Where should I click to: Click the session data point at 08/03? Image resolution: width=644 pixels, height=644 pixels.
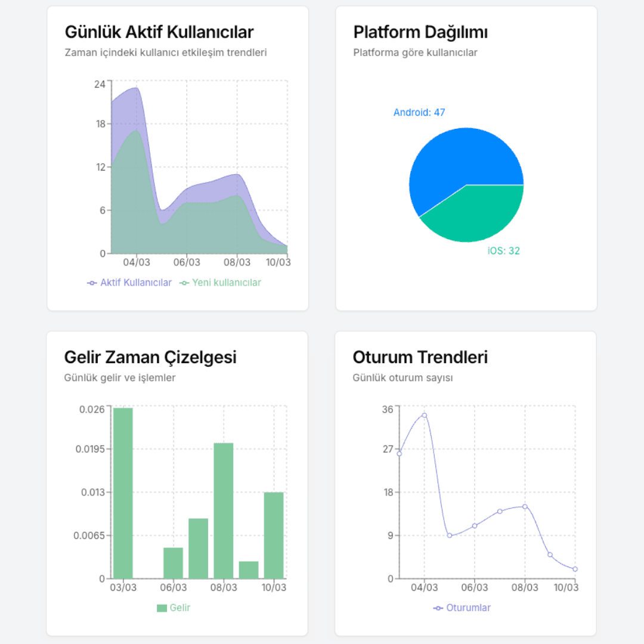point(525,506)
